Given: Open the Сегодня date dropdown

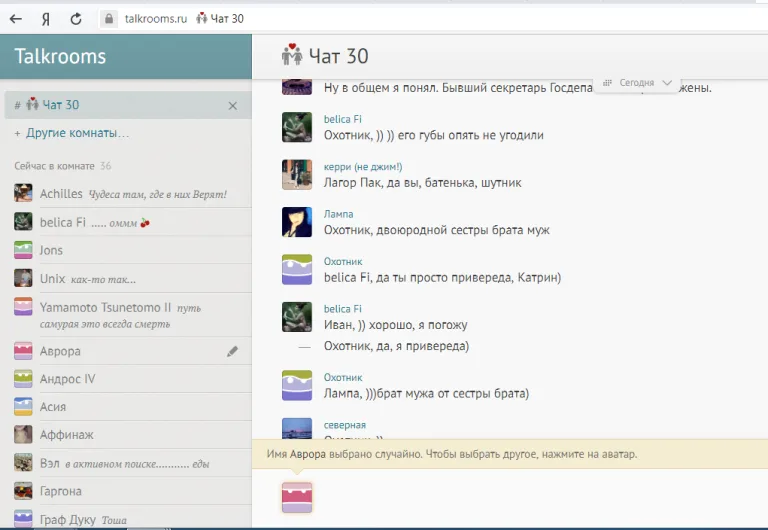Looking at the screenshot, I should tap(637, 83).
